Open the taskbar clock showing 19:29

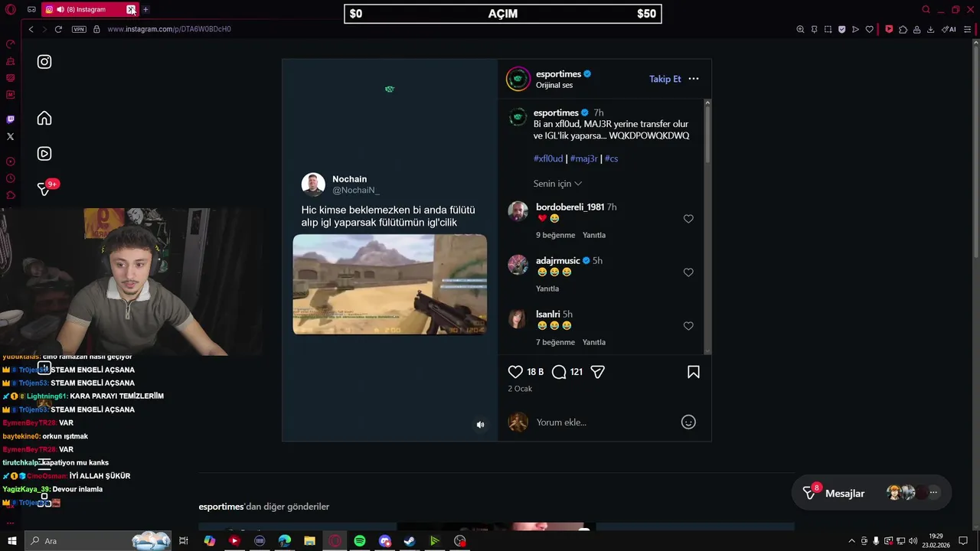coord(936,541)
